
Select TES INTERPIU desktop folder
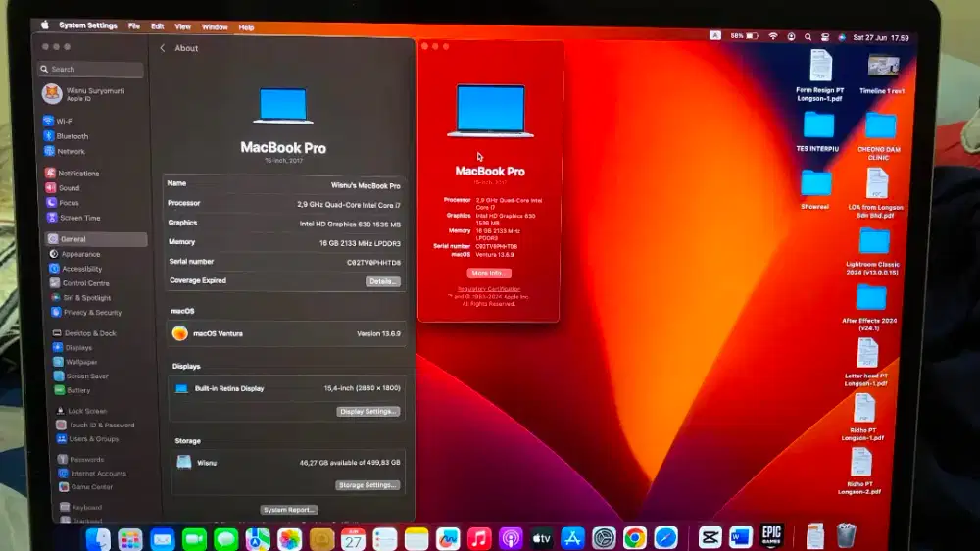click(818, 132)
